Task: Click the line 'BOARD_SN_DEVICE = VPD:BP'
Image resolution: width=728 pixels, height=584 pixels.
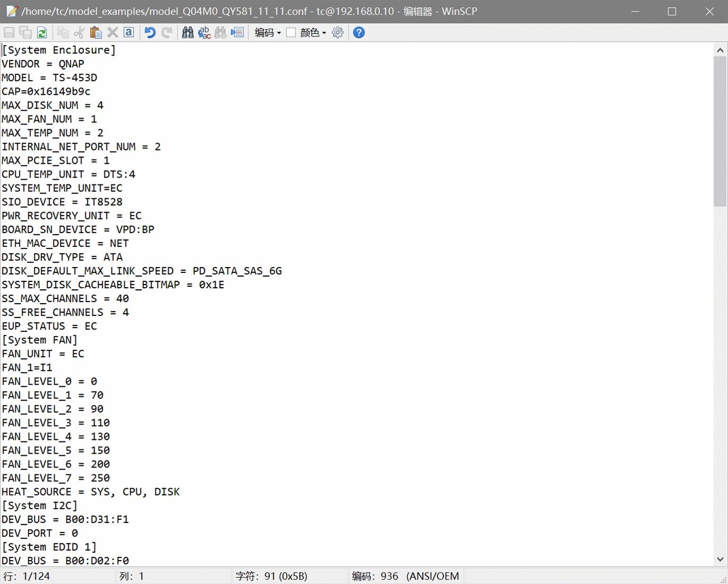Action: (78, 229)
